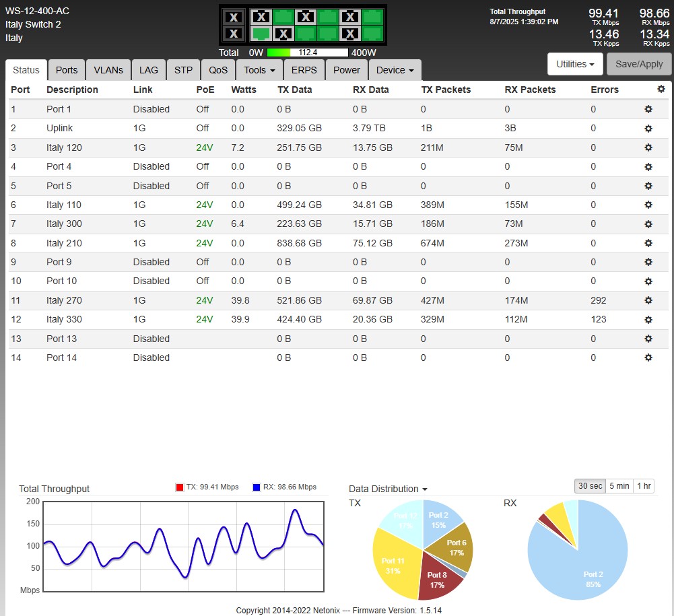Open the Data Distribution dropdown

pyautogui.click(x=388, y=489)
